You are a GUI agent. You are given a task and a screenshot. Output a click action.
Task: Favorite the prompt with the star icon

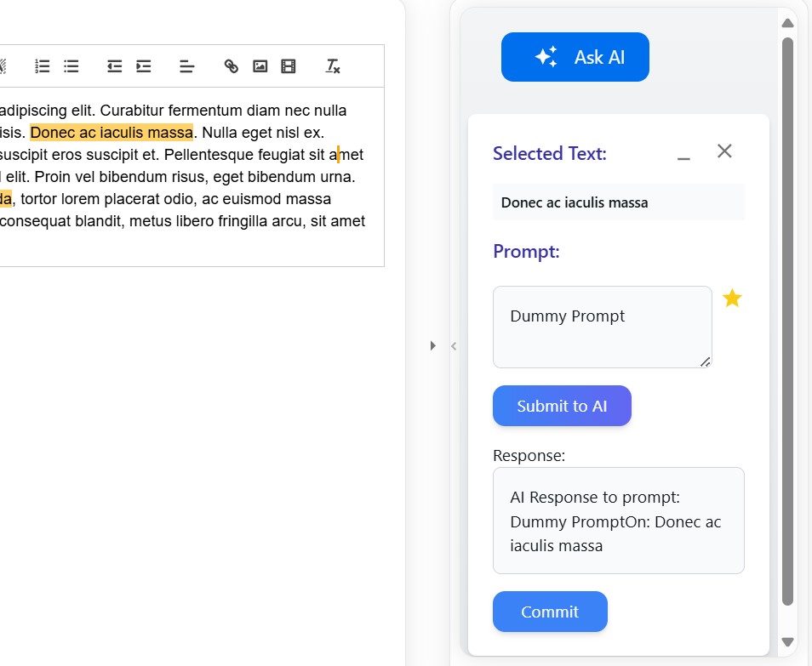click(732, 298)
